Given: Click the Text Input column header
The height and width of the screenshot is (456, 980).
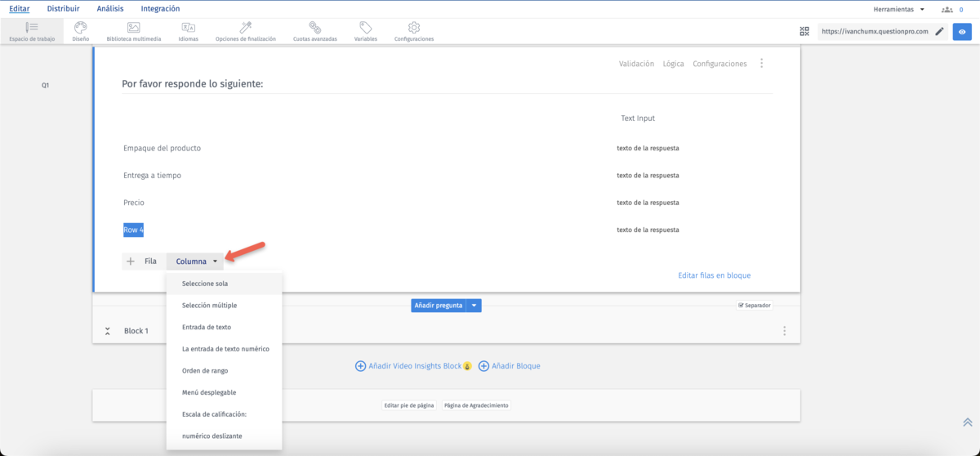Looking at the screenshot, I should point(638,118).
